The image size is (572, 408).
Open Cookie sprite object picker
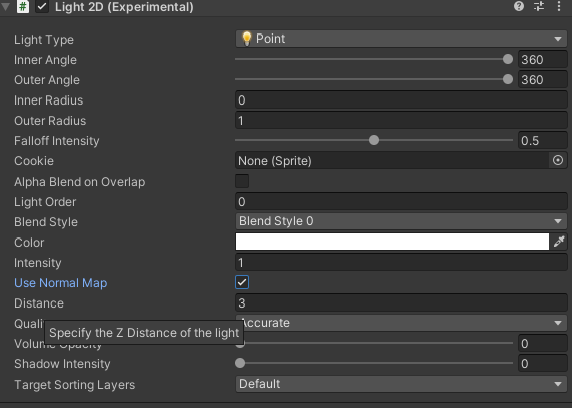558,160
